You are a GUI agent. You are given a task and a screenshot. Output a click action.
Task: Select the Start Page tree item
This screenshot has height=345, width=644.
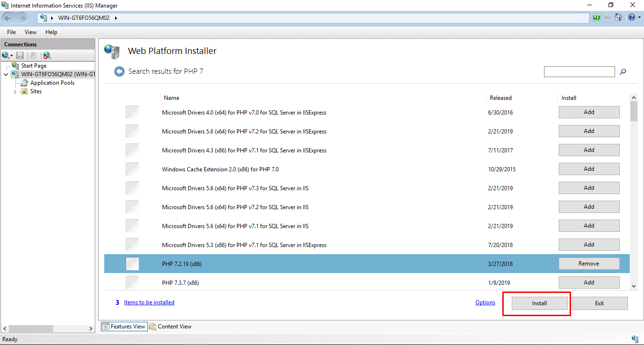pos(34,66)
